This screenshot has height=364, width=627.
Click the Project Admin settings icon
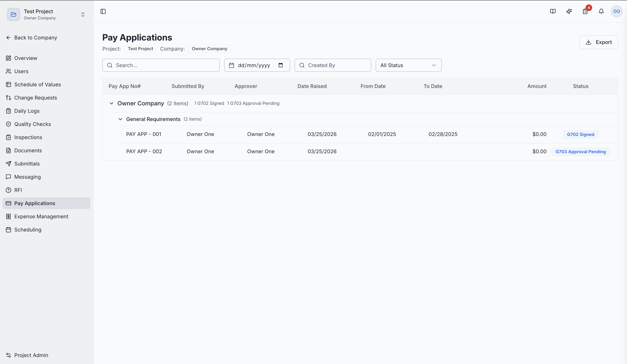(8, 355)
